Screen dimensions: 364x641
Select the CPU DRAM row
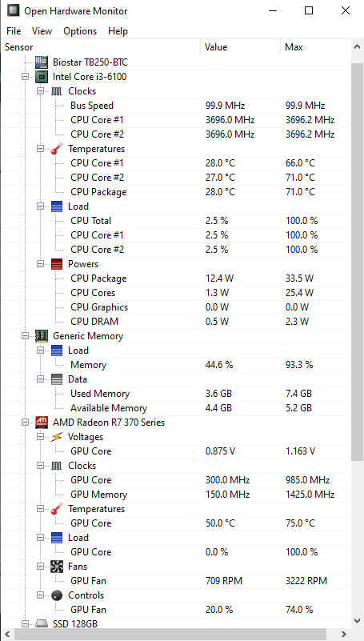(177, 322)
